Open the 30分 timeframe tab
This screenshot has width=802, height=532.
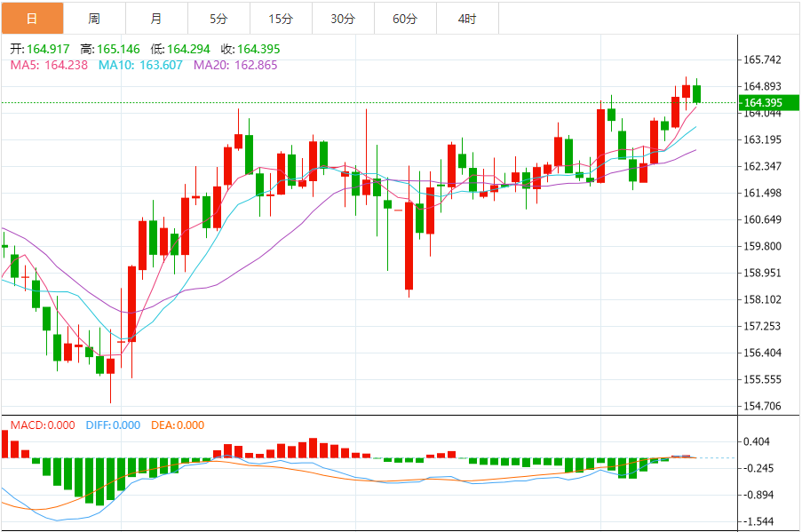coord(343,19)
